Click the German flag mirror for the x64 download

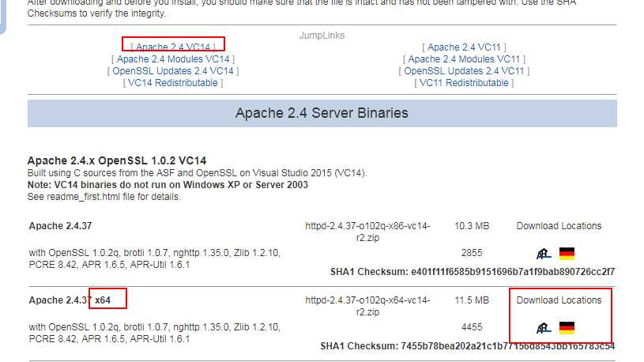point(567,328)
